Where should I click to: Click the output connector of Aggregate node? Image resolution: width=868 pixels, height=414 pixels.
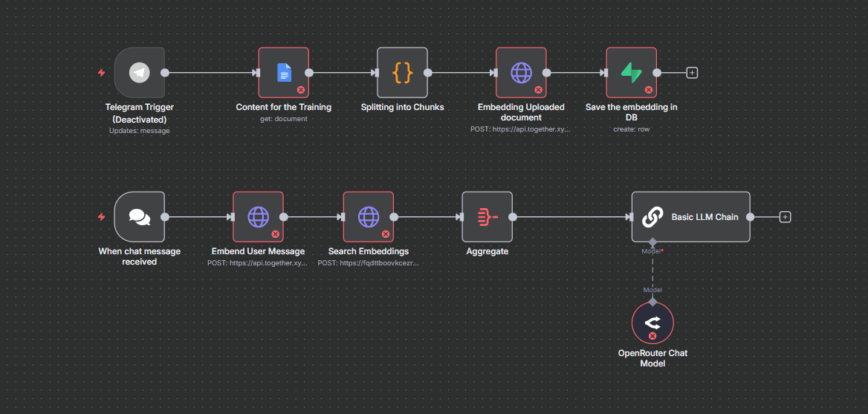click(513, 217)
